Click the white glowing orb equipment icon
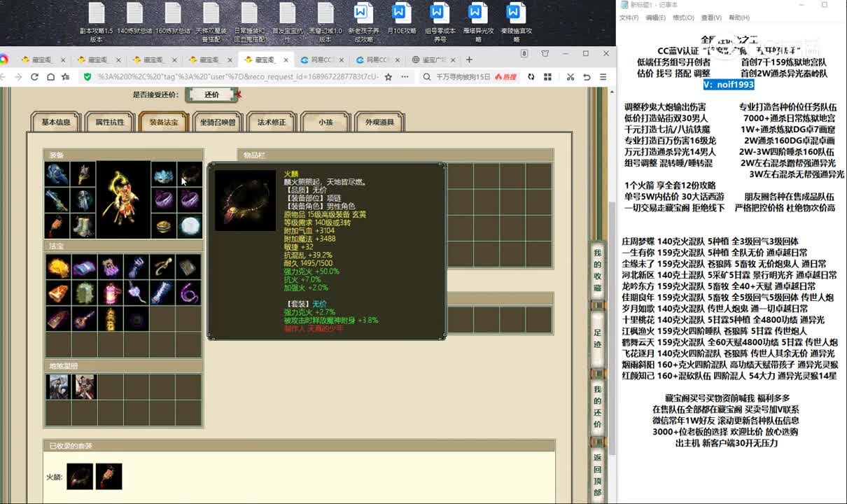Screen dimensions: 847x504 [190, 226]
